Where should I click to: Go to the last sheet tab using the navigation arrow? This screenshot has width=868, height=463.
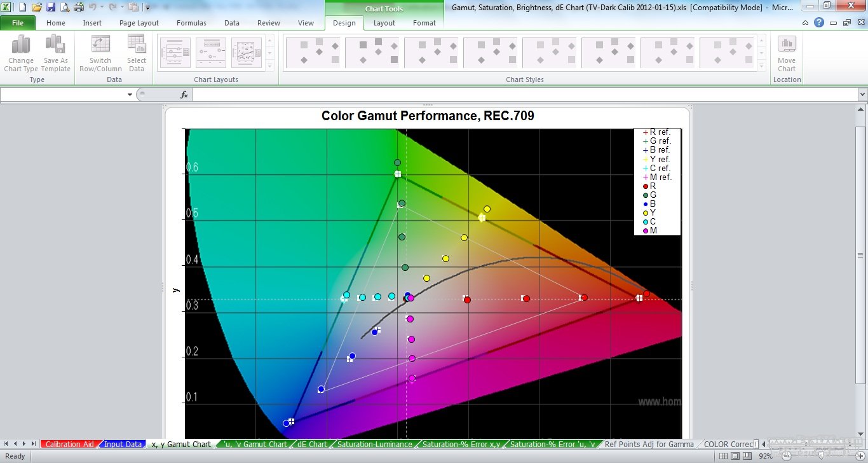pos(33,444)
